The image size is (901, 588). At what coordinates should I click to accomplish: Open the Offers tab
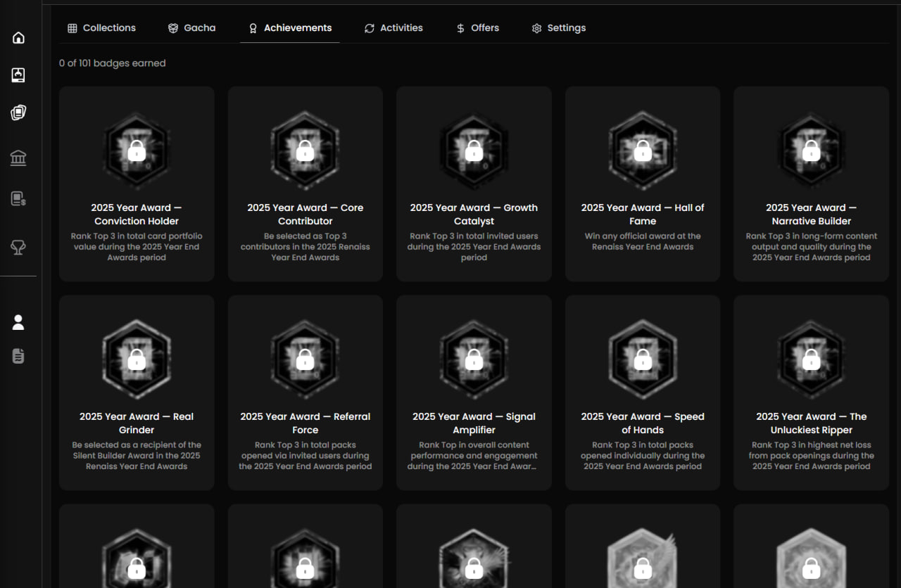point(478,28)
